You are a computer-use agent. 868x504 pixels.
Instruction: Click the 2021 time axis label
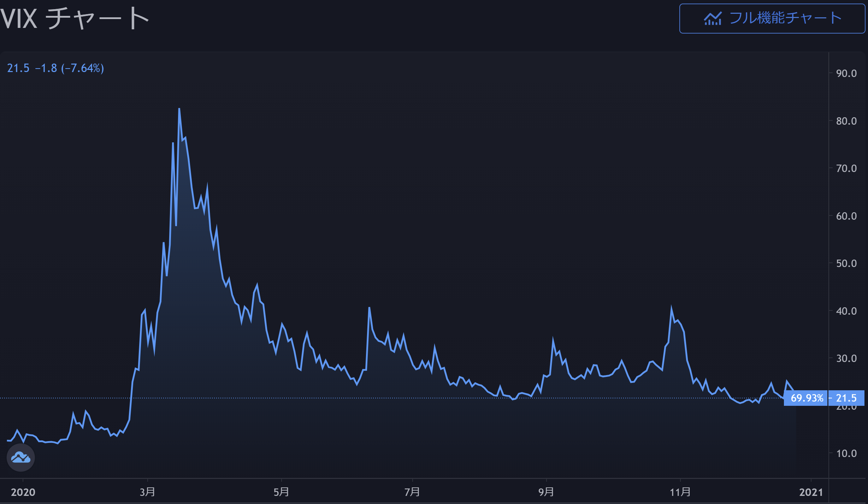pyautogui.click(x=811, y=492)
